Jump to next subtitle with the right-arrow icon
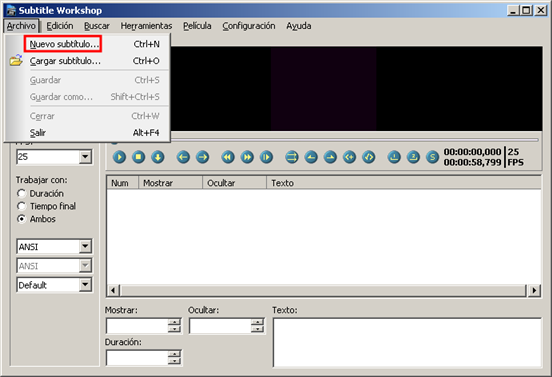Screen dimensions: 552x377 click(202, 157)
